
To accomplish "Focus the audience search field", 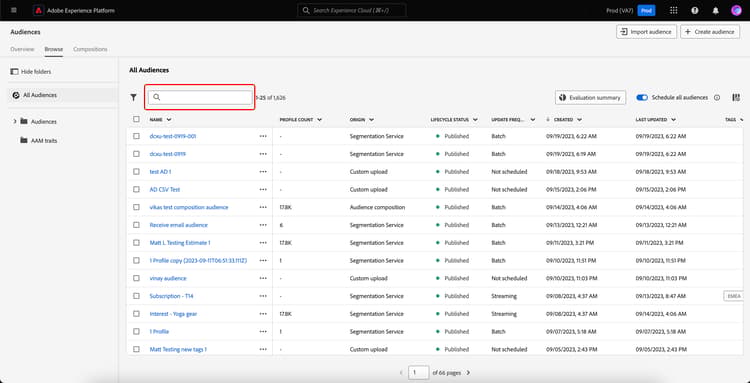I will tap(200, 97).
